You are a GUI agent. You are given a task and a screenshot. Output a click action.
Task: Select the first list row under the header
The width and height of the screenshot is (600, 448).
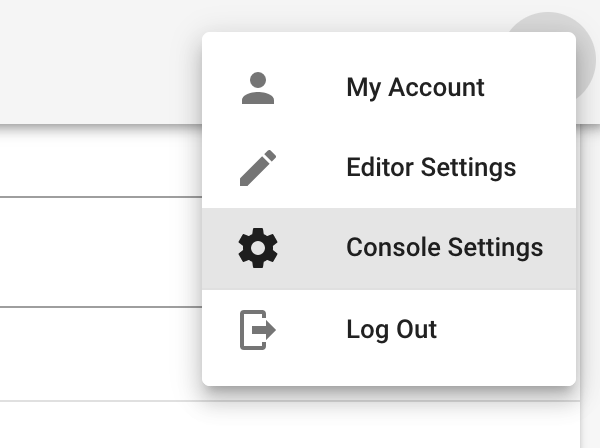click(x=101, y=161)
